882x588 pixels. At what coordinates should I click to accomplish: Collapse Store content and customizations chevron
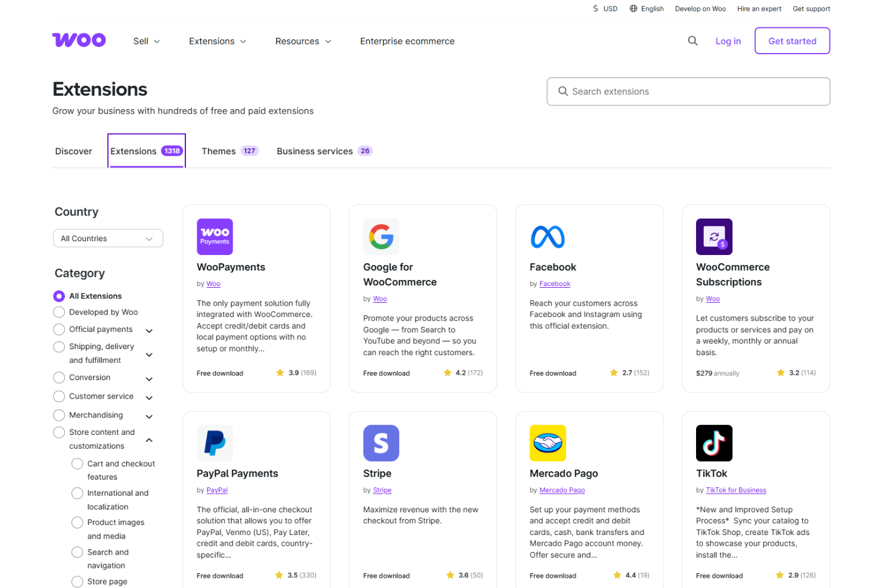coord(150,440)
